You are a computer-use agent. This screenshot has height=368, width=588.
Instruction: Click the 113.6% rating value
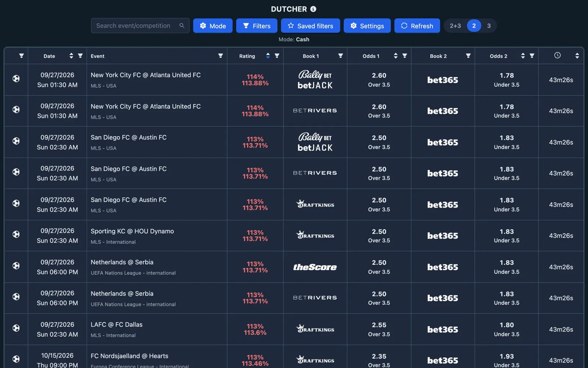coord(255,333)
